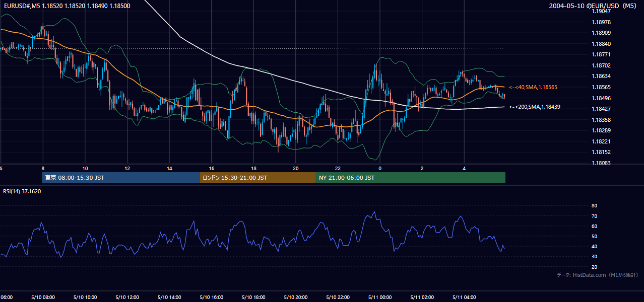This screenshot has width=644, height=302.
Task: Click the bottom 06:00 time label
Action: [6, 297]
